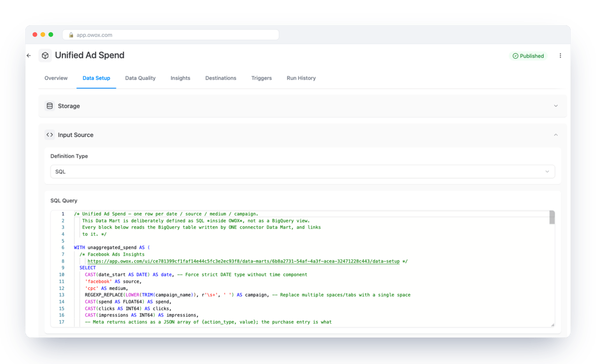Expand the Storage section chevron
The image size is (596, 364).
tap(556, 106)
